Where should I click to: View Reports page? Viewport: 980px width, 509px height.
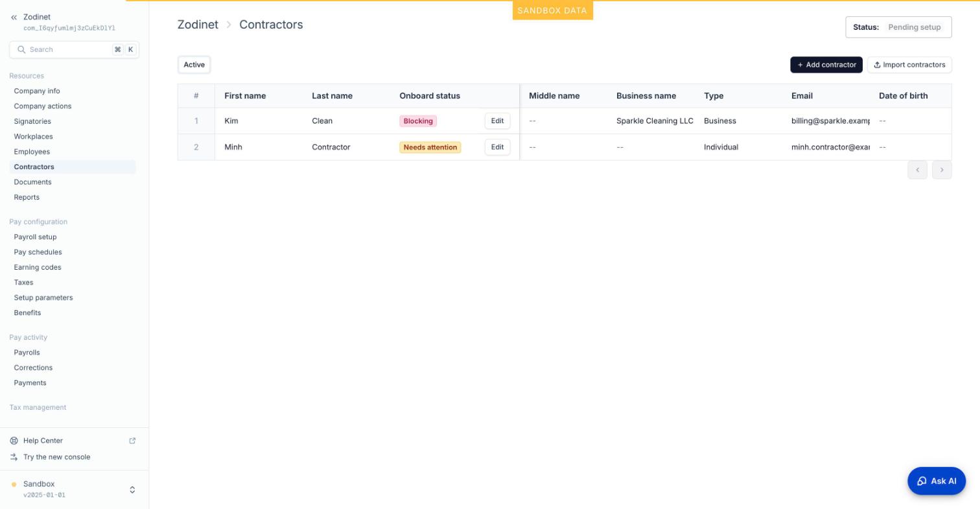[x=27, y=198]
